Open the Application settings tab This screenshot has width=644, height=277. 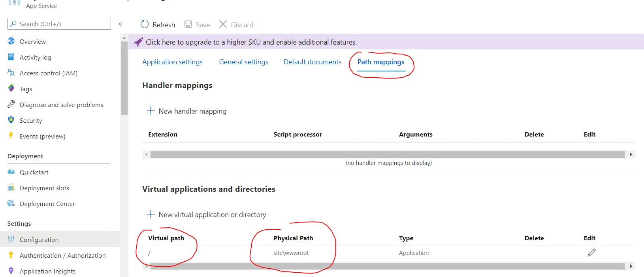tap(172, 62)
